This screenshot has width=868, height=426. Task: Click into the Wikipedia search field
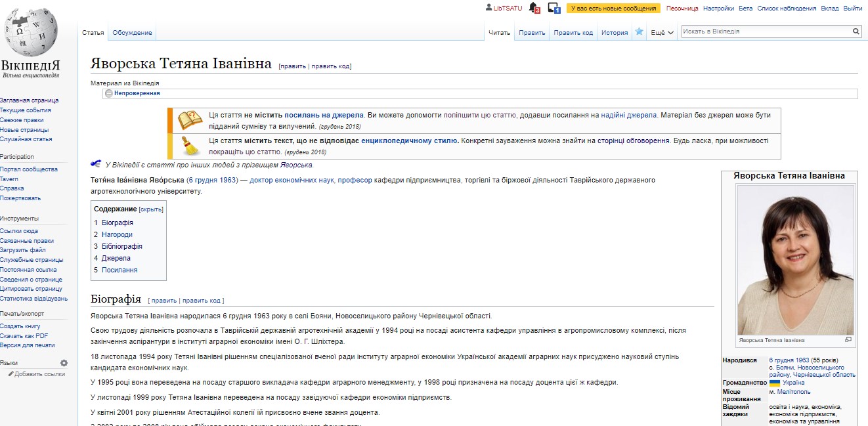[x=765, y=31]
